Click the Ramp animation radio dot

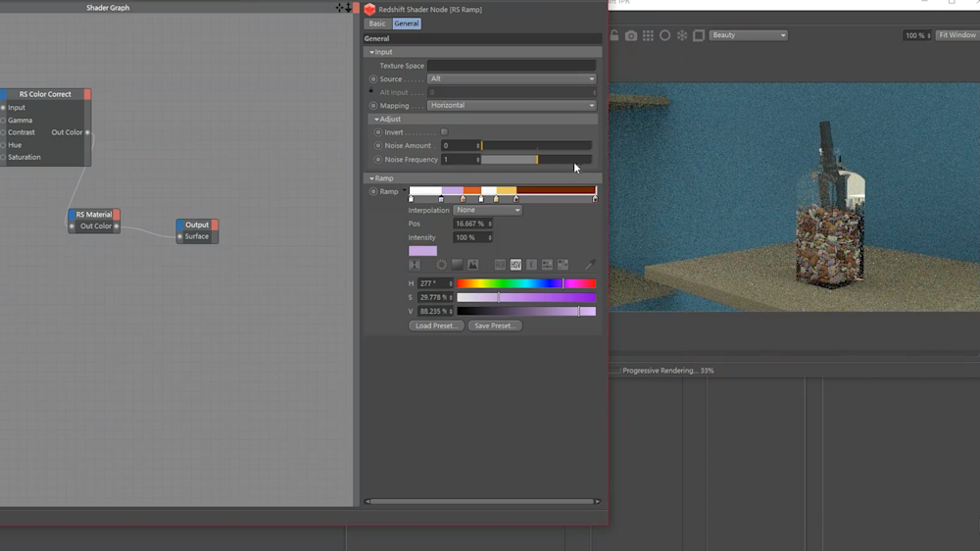coord(373,192)
